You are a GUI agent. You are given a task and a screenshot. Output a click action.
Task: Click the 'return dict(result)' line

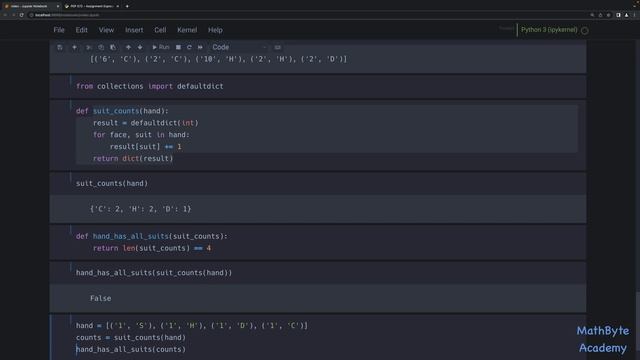coord(133,158)
